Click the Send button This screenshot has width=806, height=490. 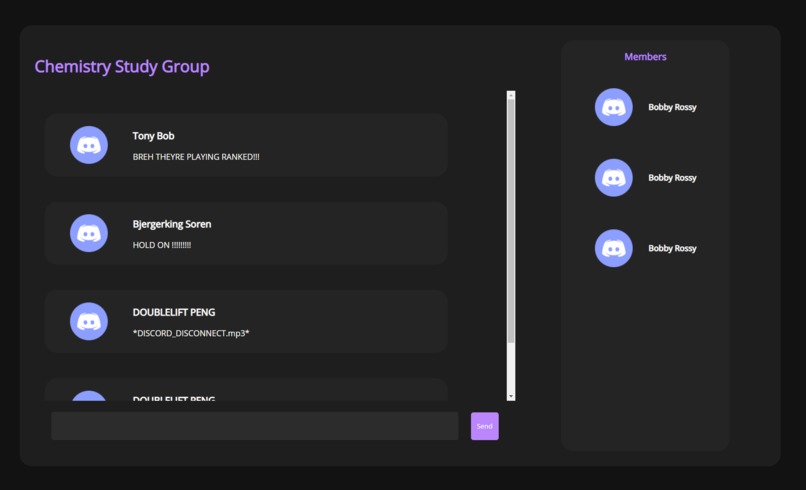pyautogui.click(x=485, y=426)
